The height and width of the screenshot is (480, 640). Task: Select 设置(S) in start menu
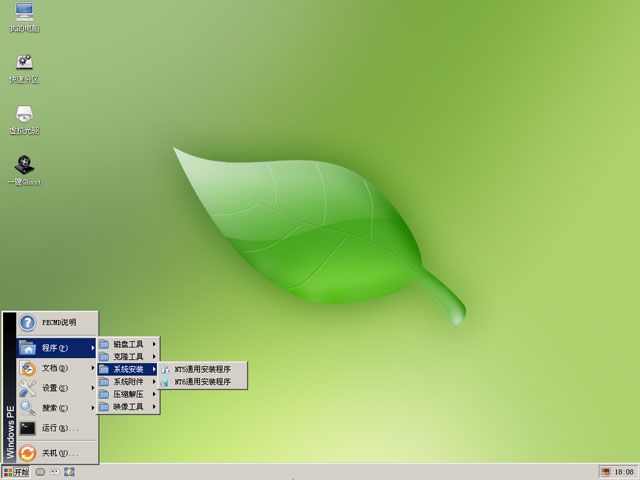56,388
